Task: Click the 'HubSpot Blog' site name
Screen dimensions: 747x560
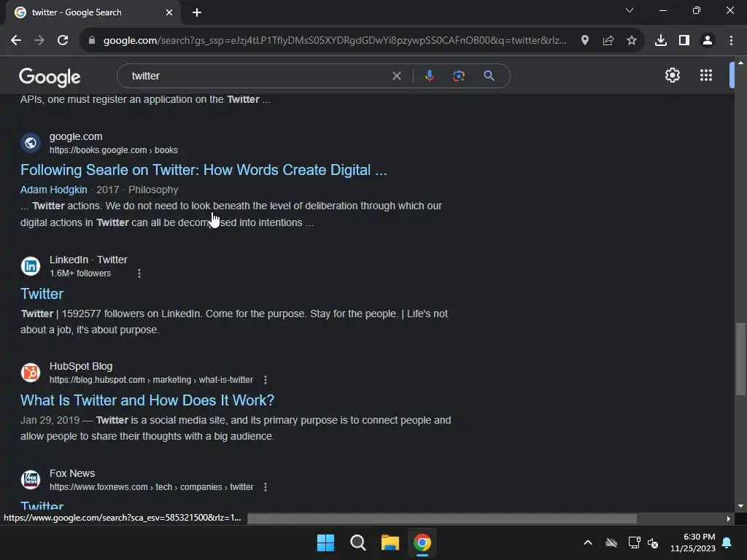Action: tap(81, 366)
